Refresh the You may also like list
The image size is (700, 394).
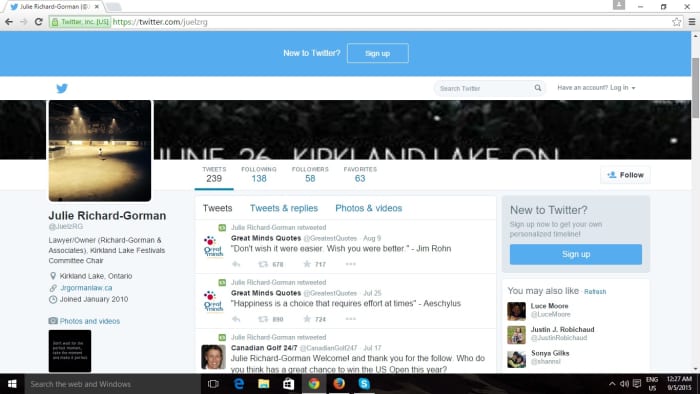click(595, 291)
